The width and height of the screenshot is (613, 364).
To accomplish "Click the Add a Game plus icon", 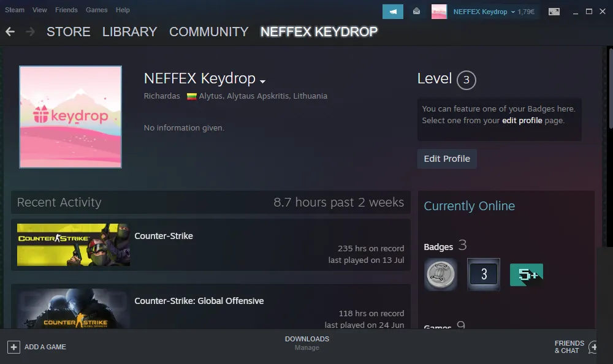I will (13, 347).
